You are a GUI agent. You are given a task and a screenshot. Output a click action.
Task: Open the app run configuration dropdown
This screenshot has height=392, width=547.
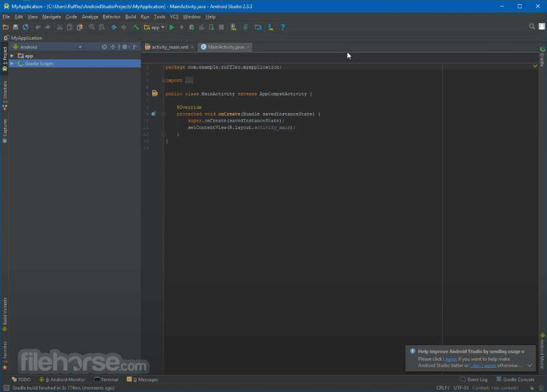pyautogui.click(x=154, y=27)
